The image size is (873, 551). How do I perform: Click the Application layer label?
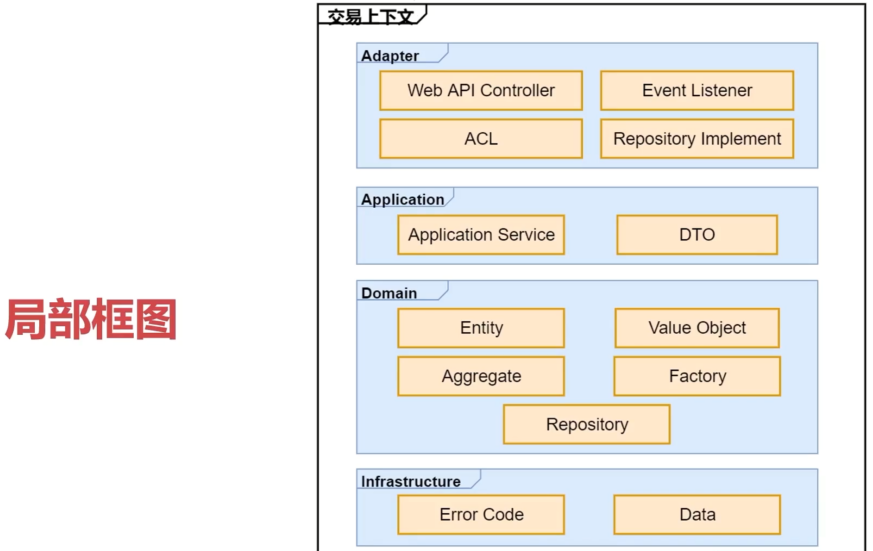point(403,199)
